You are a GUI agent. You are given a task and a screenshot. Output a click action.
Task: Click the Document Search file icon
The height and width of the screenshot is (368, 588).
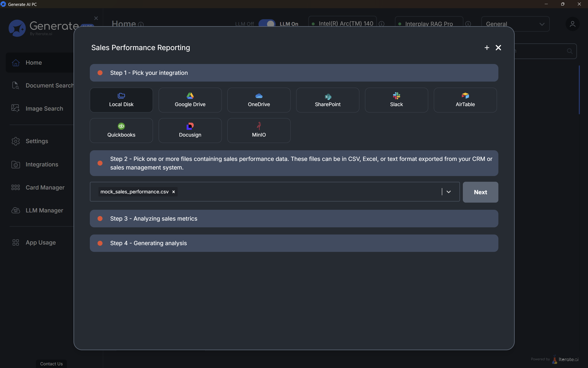(16, 85)
